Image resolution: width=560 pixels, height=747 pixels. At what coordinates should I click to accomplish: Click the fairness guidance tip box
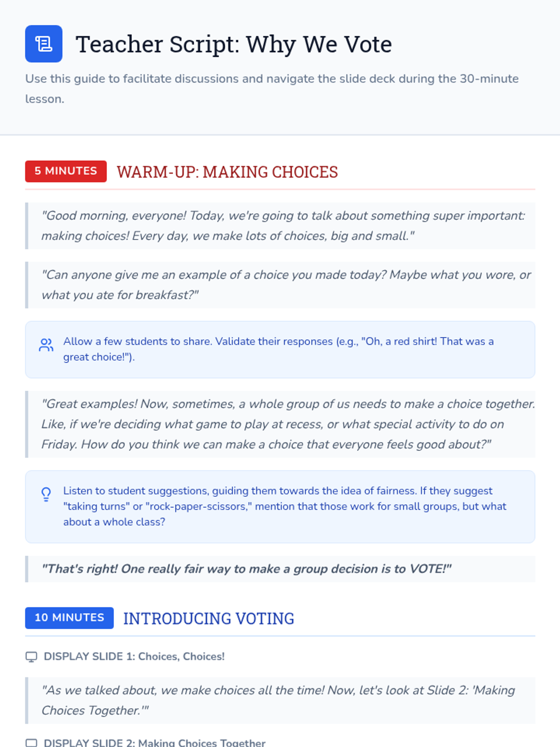(284, 506)
